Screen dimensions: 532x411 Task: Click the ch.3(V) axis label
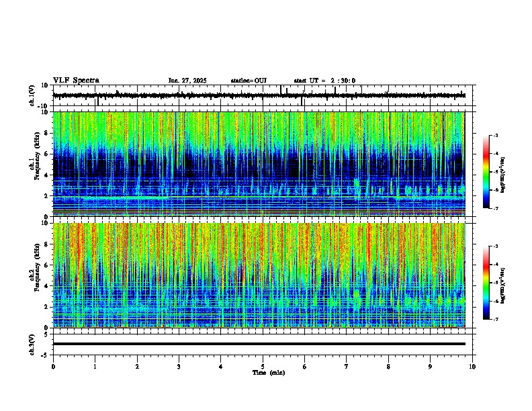[32, 345]
